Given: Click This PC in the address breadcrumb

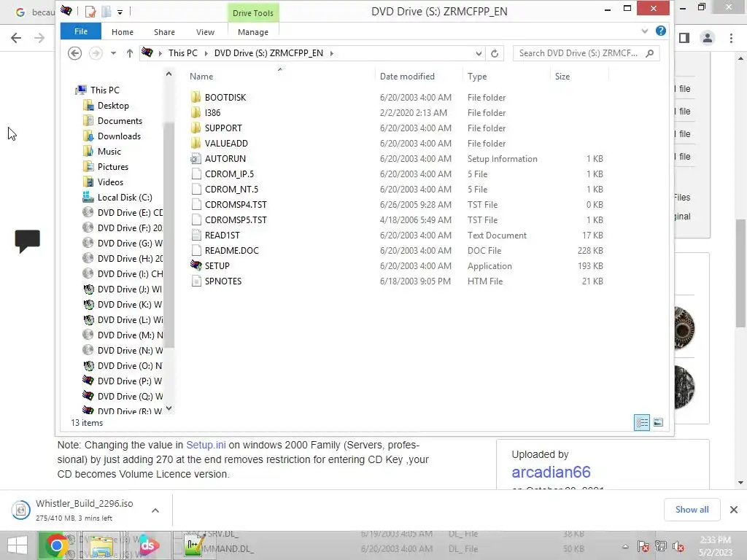Looking at the screenshot, I should tap(183, 52).
